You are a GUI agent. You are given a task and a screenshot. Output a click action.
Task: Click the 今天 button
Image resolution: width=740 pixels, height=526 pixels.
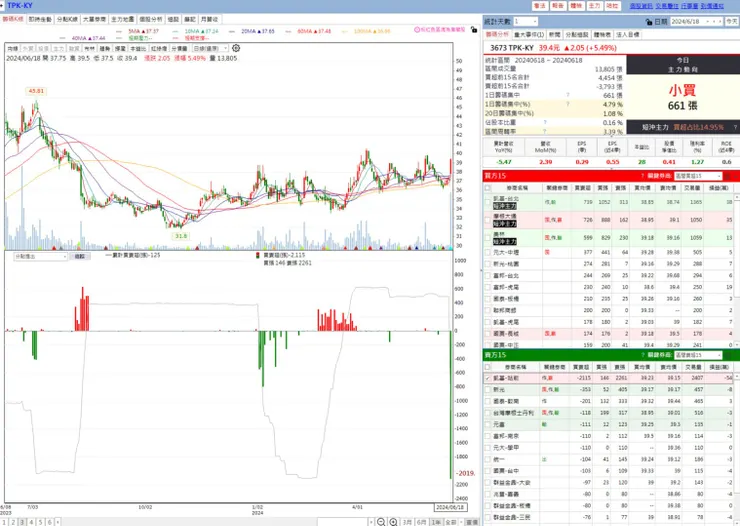[x=732, y=22]
